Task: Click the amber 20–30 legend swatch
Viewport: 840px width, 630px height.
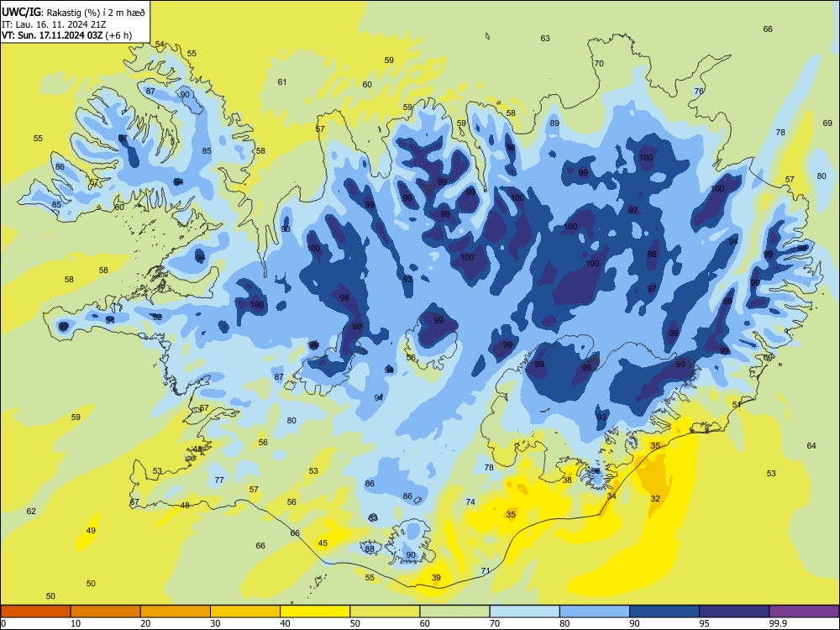Action: [176, 612]
